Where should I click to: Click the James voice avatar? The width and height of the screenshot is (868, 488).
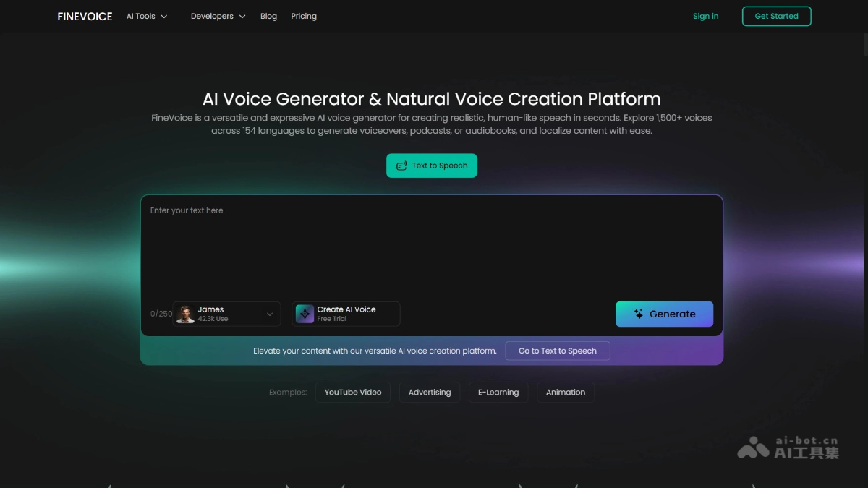(186, 314)
